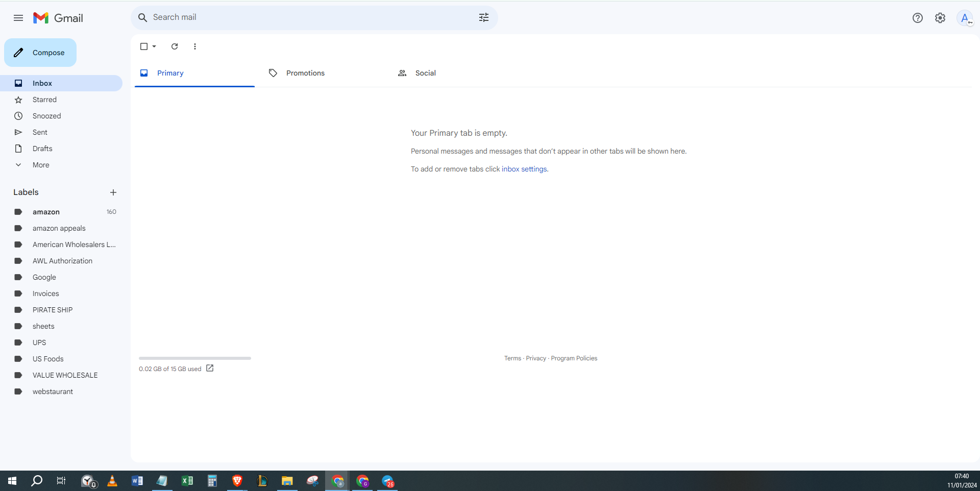Image resolution: width=980 pixels, height=491 pixels.
Task: Open the US Foods label
Action: 61,359
